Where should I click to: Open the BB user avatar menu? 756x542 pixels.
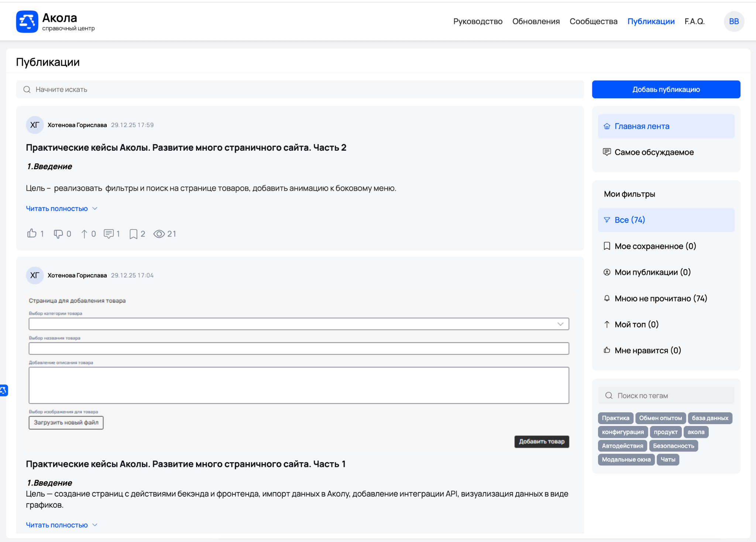[733, 21]
